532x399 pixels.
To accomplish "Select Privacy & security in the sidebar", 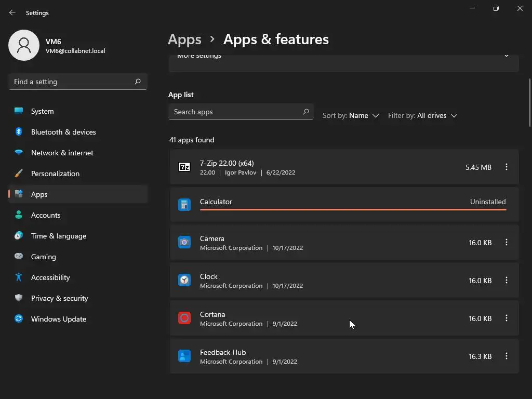I will tap(59, 298).
